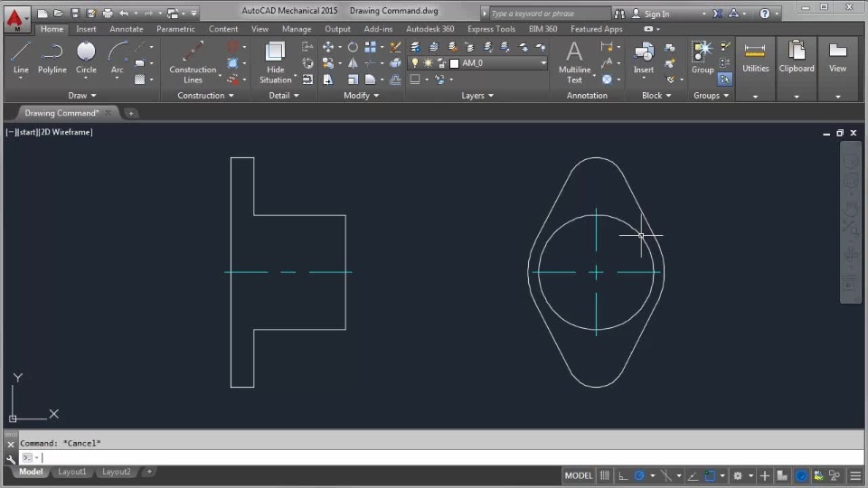Switch to the Annotate ribbon tab
Image resolution: width=868 pixels, height=488 pixels.
[x=127, y=29]
